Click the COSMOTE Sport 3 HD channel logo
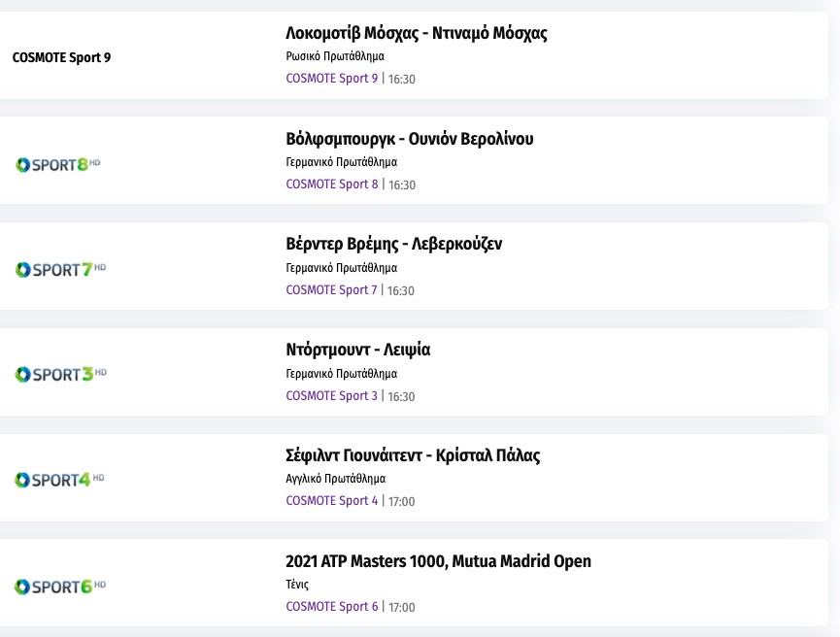Viewport: 840px width, 637px height. (60, 374)
